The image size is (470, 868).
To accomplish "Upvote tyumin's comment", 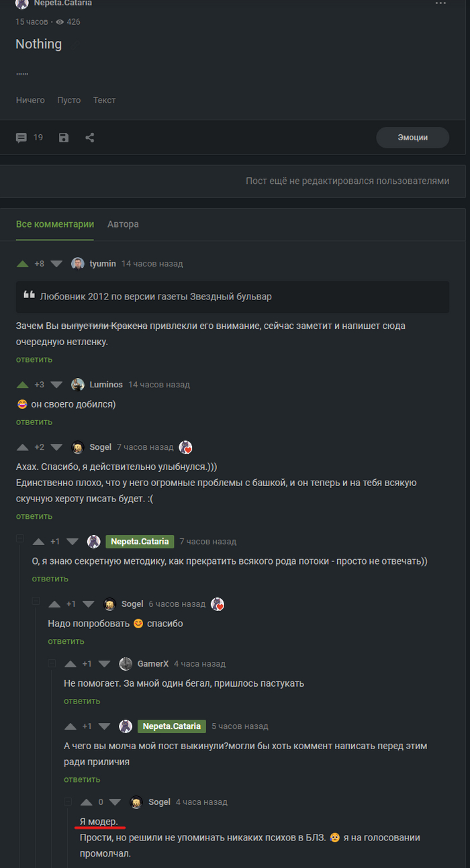I will coord(23,264).
